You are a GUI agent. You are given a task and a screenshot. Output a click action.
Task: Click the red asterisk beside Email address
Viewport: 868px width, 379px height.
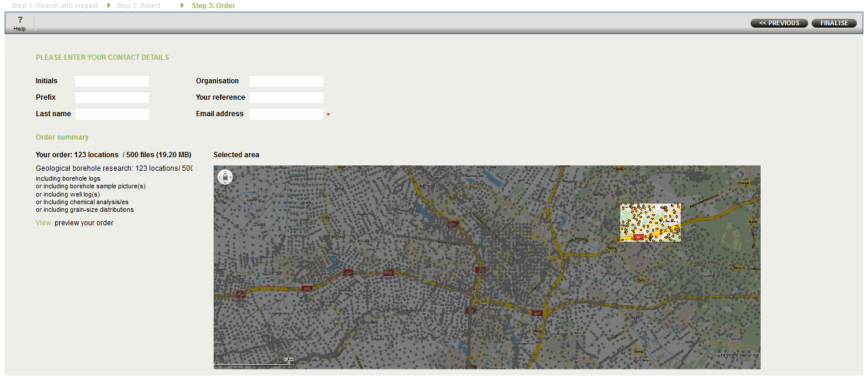[x=329, y=115]
